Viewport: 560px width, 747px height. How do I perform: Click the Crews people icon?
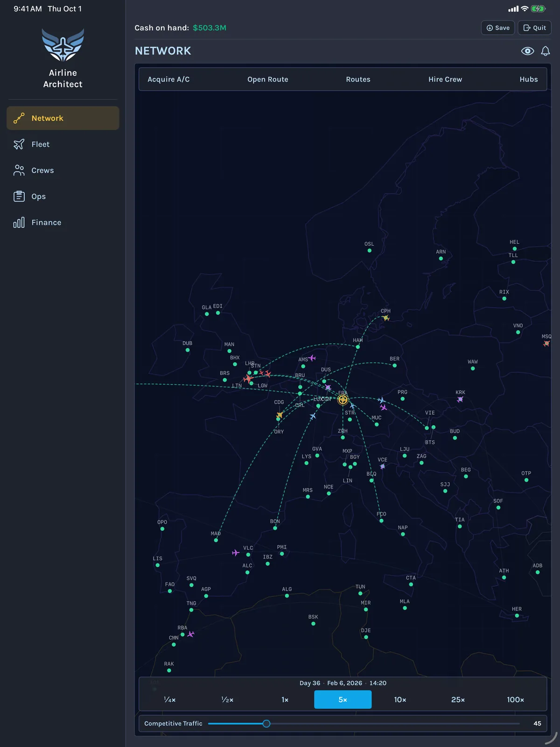[19, 170]
